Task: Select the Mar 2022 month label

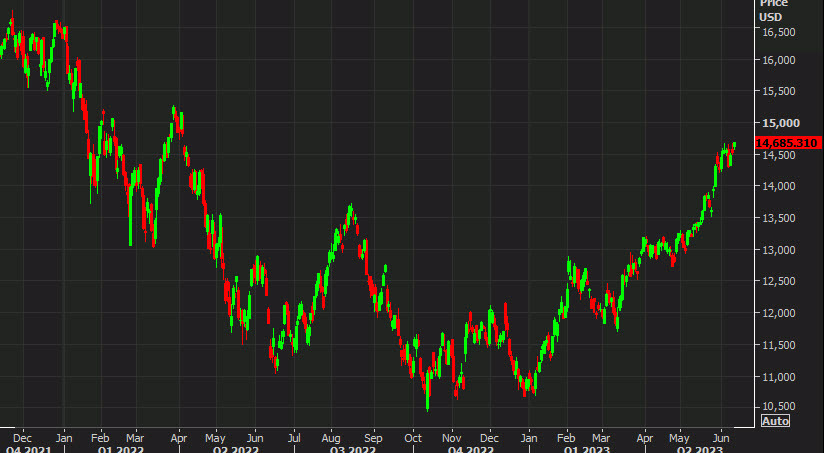Action: point(135,438)
